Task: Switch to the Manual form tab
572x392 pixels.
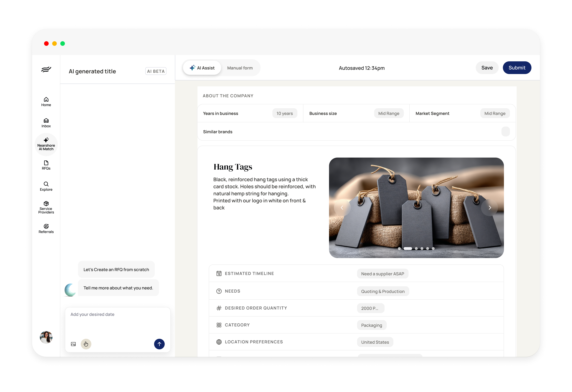Action: (240, 68)
